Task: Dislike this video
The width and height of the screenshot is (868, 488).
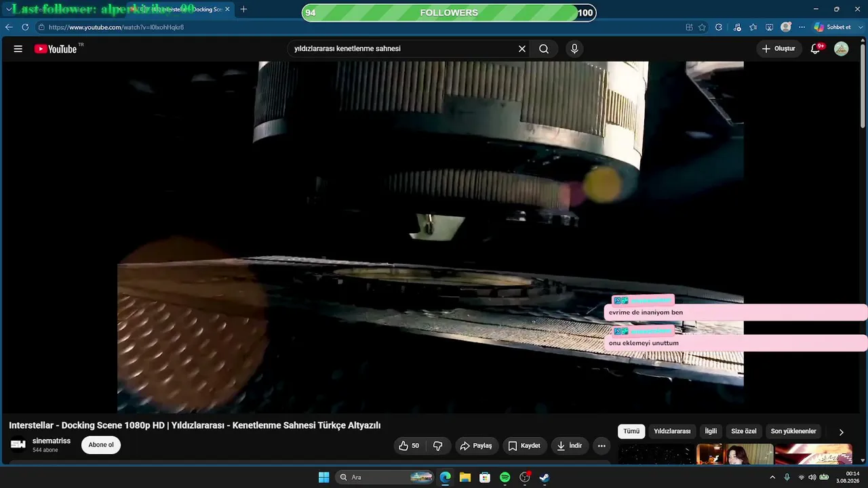Action: [x=438, y=445]
